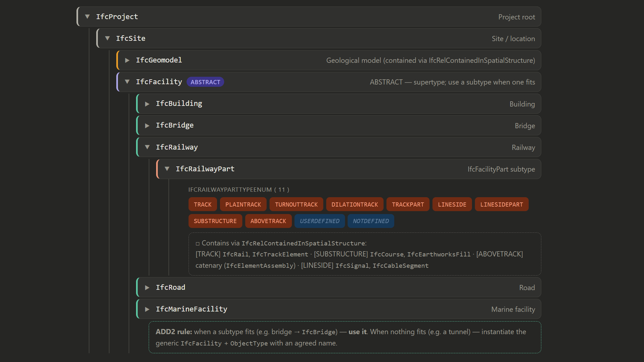Click the IfcBridge label text
The height and width of the screenshot is (362, 644).
[175, 125]
